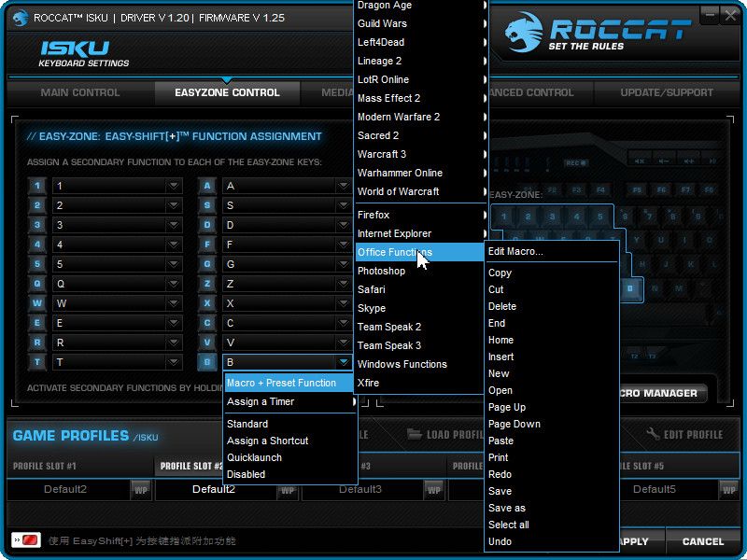Set key B function to Disabled
This screenshot has height=560, width=747.
coord(290,474)
